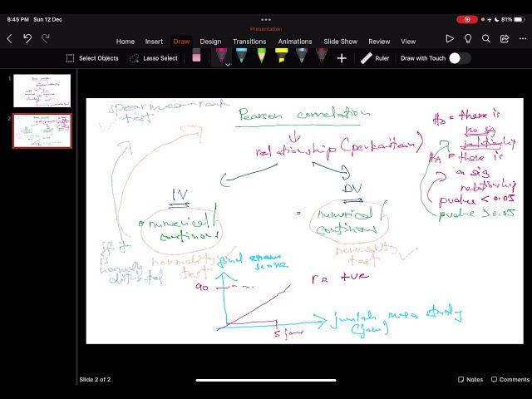Viewport: 532px width, 399px height.
Task: Redo the undone action
Action: pos(46,38)
